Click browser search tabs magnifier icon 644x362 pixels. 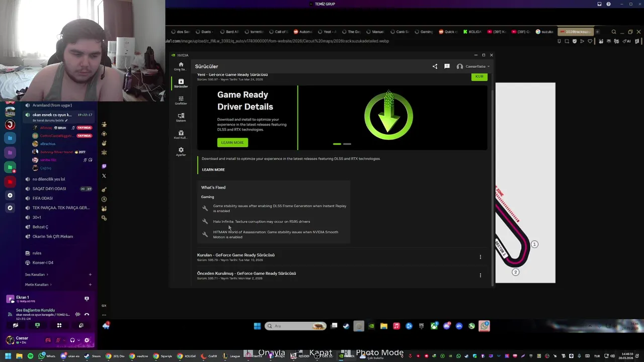(x=614, y=32)
